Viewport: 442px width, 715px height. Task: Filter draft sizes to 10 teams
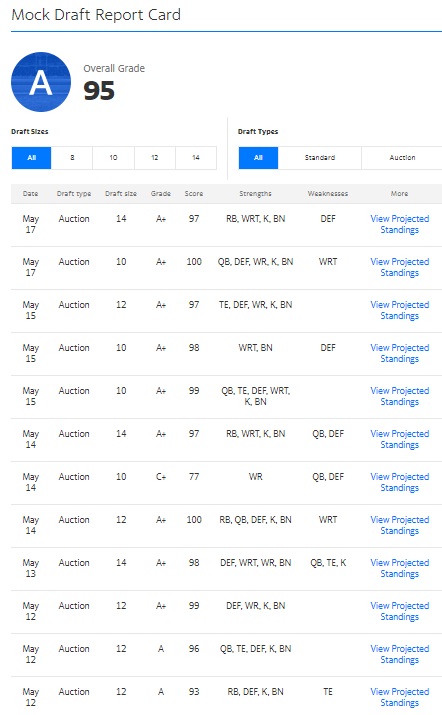point(114,158)
